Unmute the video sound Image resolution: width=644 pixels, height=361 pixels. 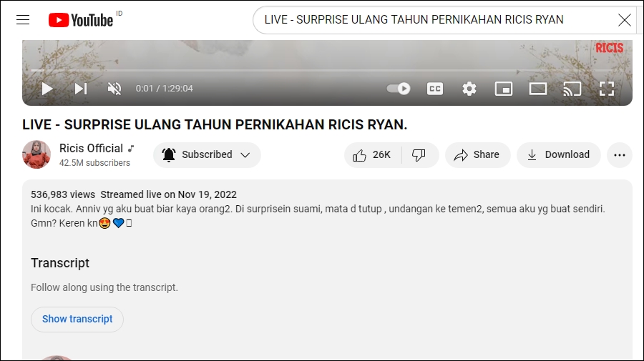point(114,89)
